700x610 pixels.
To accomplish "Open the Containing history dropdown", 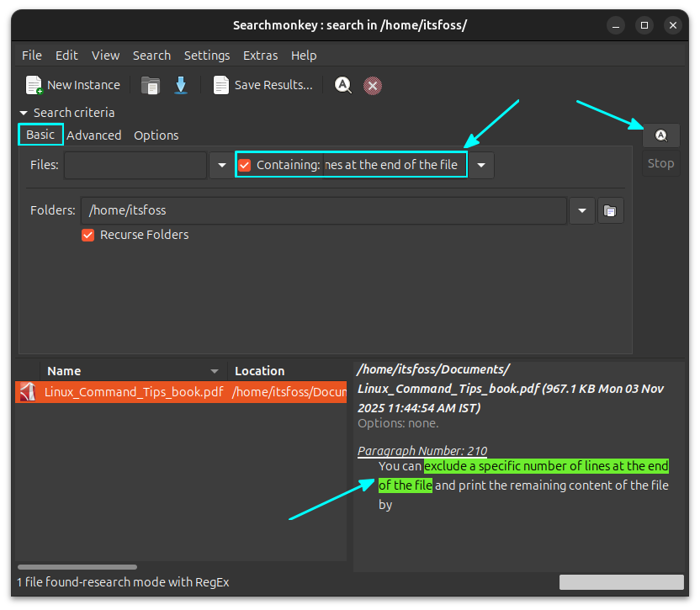I will click(x=480, y=164).
